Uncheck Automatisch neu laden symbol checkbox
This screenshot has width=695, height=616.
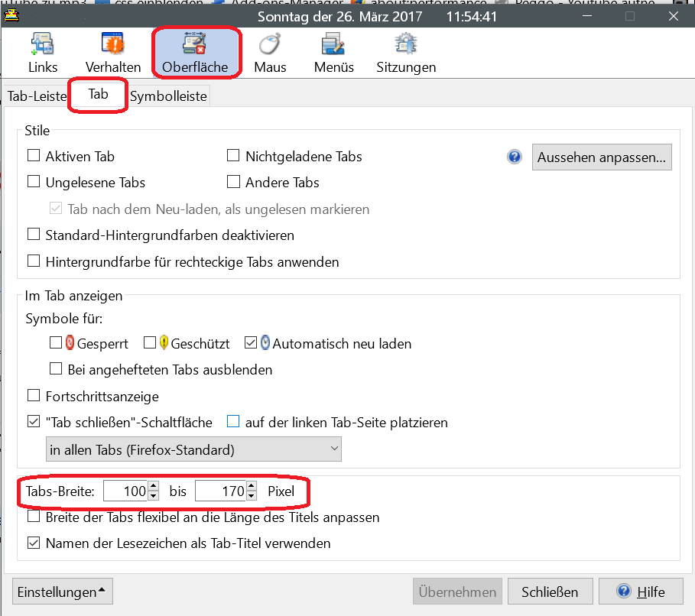click(251, 342)
